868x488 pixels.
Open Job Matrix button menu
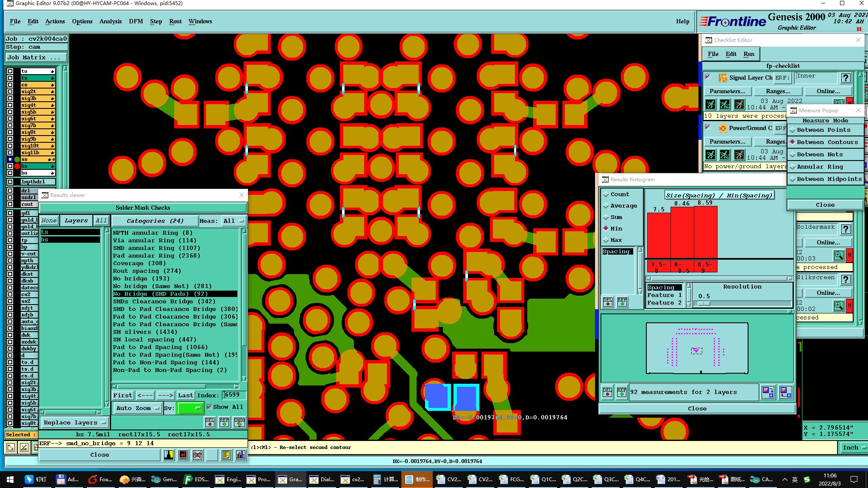[36, 58]
